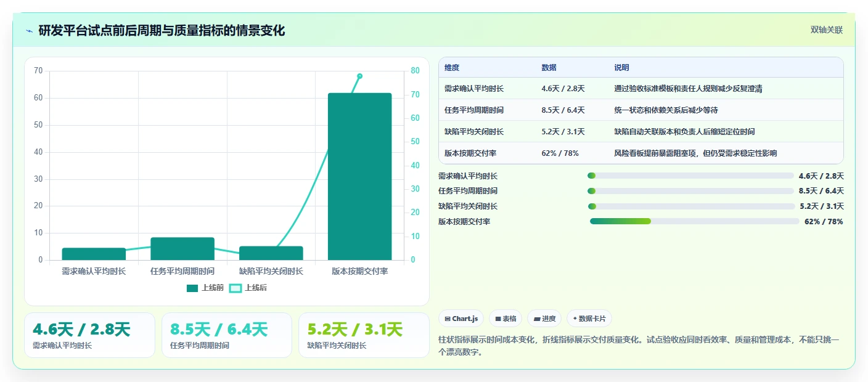This screenshot has width=868, height=382.
Task: Click description 统一状态和依赖关系后减少等待
Action: 666,110
